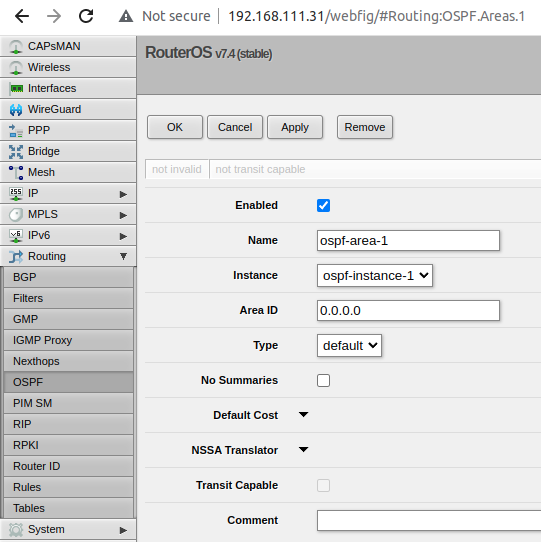Expand the System submenu arrow

coord(123,530)
